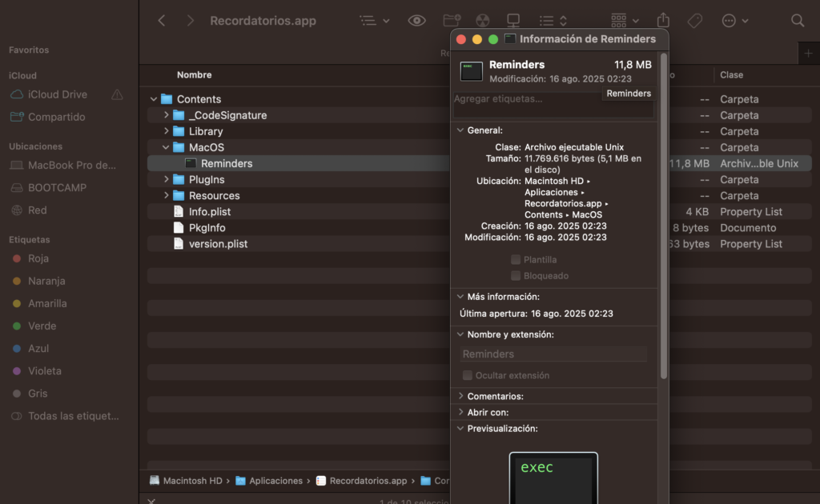
Task: Click the connect to server monitor icon
Action: pos(512,21)
